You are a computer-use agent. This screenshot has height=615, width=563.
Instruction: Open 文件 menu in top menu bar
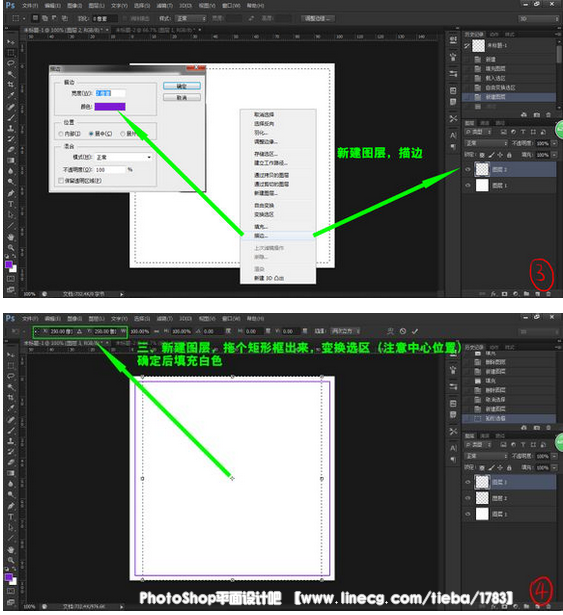pyautogui.click(x=30, y=5)
